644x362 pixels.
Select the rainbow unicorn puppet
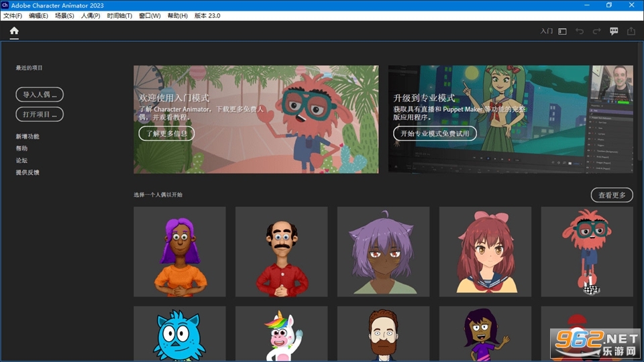click(281, 334)
